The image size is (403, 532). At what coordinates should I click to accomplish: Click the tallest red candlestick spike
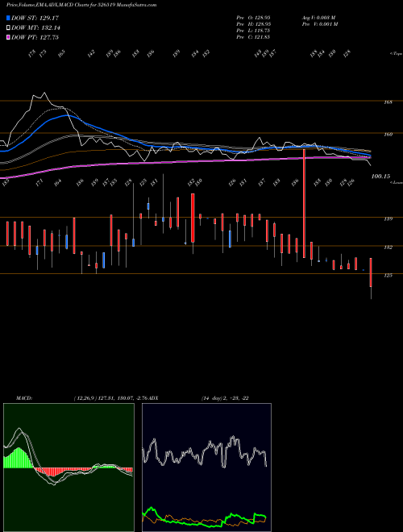pos(304,204)
